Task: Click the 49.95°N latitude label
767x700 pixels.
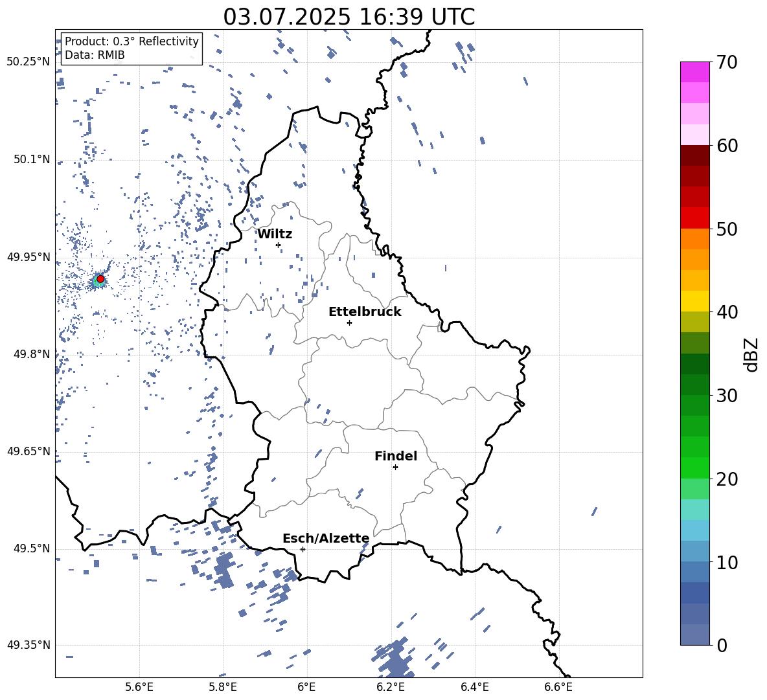Action: 29,257
